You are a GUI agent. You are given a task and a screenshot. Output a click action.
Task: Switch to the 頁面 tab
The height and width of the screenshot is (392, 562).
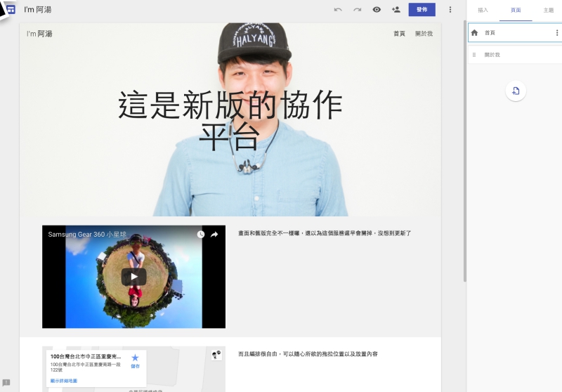tap(516, 10)
